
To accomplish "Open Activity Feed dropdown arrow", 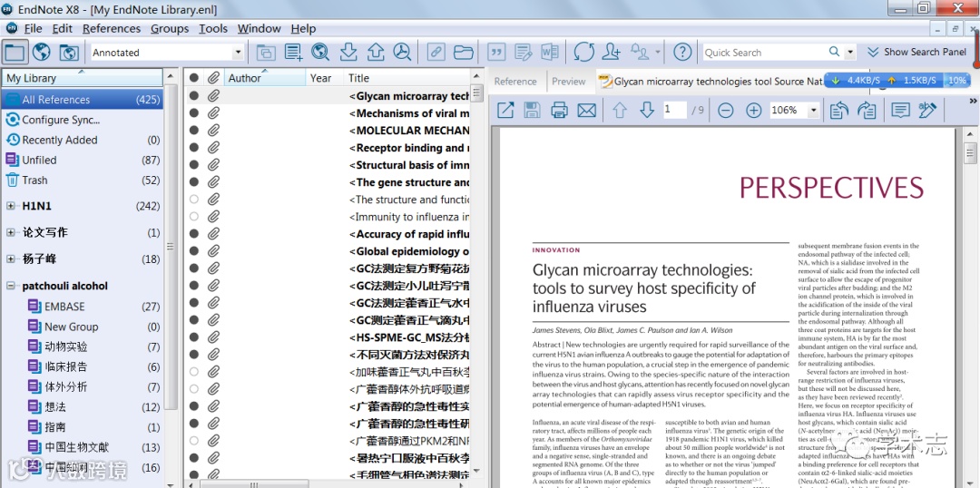I will pyautogui.click(x=658, y=53).
